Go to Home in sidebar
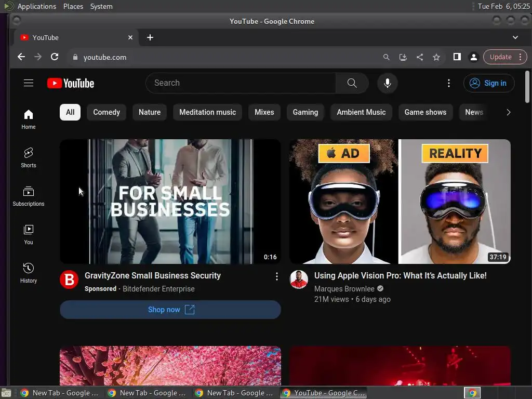The height and width of the screenshot is (399, 532). coord(29,119)
